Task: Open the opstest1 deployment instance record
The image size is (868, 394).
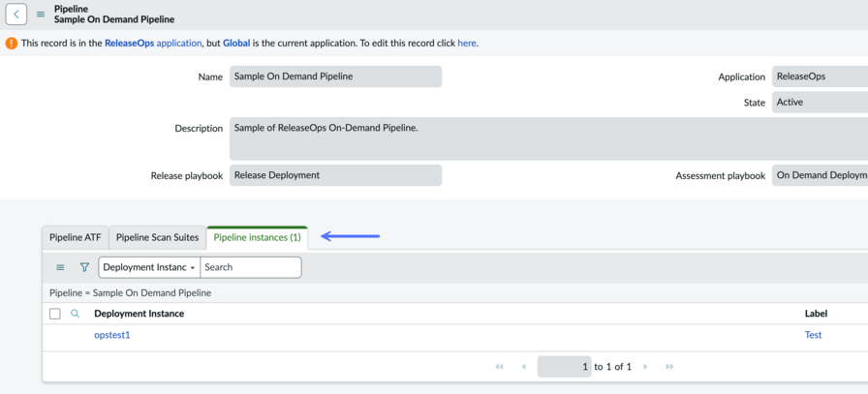Action: [111, 335]
